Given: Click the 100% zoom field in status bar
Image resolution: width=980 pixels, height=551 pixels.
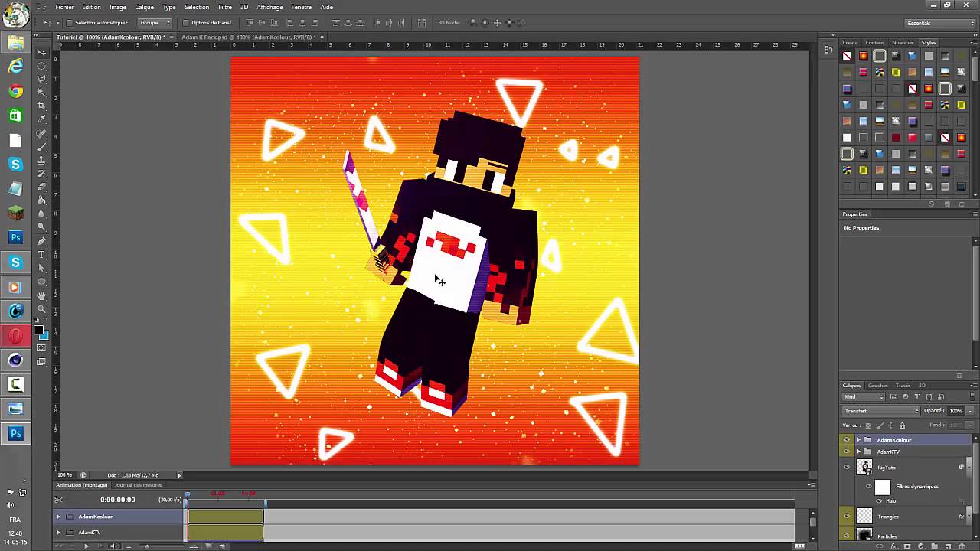Looking at the screenshot, I should [65, 475].
